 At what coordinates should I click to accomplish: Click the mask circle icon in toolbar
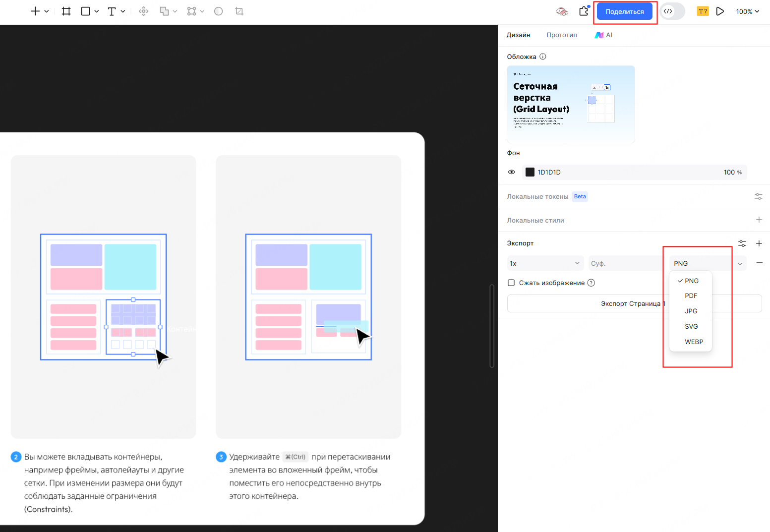(218, 11)
